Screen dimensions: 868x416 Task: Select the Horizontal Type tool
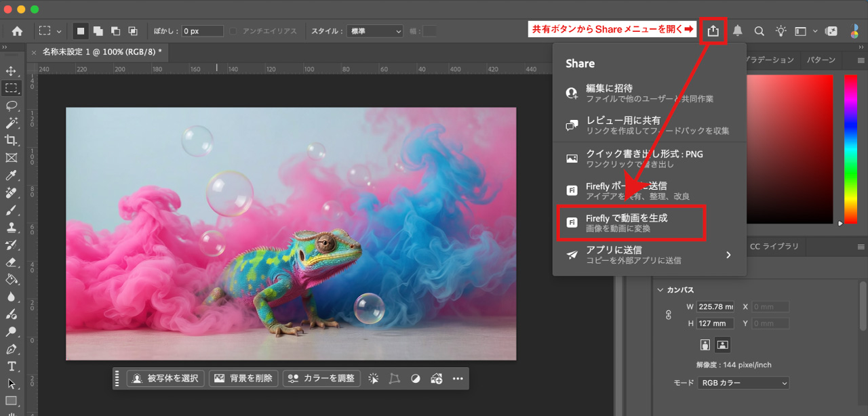pos(11,367)
